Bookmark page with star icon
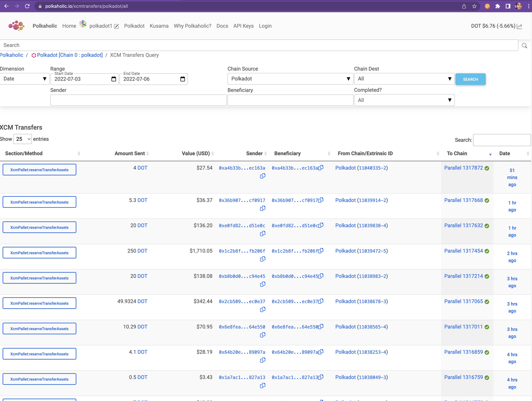This screenshot has height=401, width=532. tap(474, 6)
